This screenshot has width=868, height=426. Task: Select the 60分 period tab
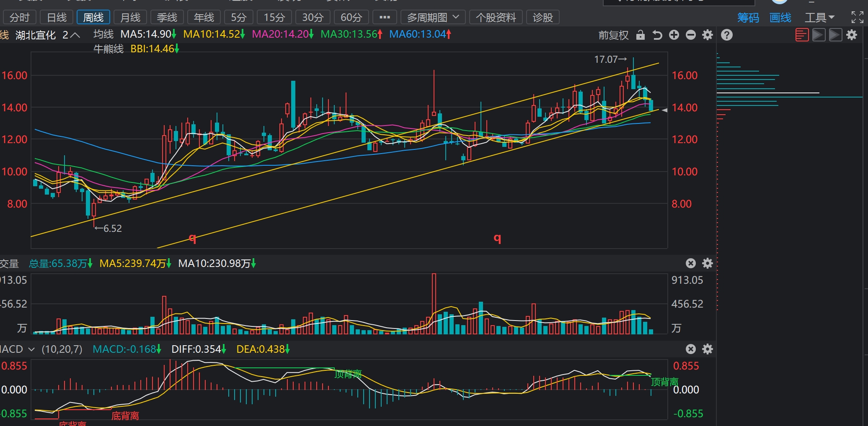(351, 17)
